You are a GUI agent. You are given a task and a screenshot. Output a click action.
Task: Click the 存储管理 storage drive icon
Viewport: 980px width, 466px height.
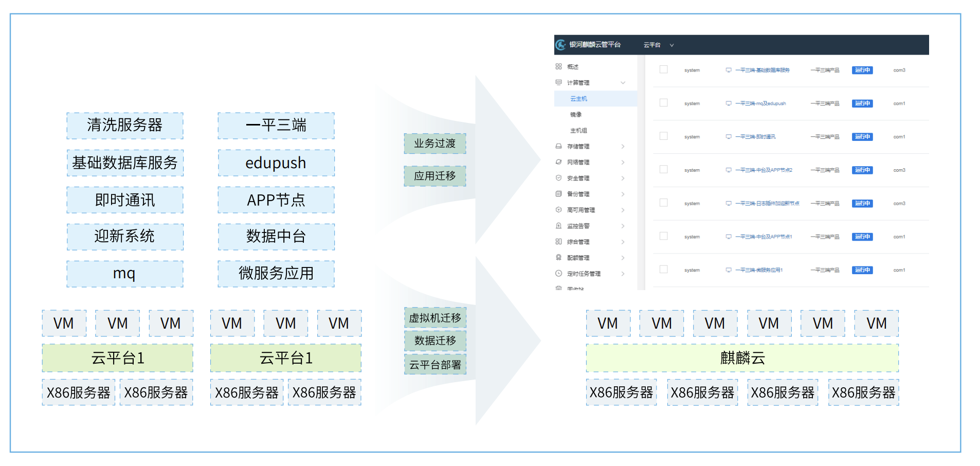pos(558,146)
